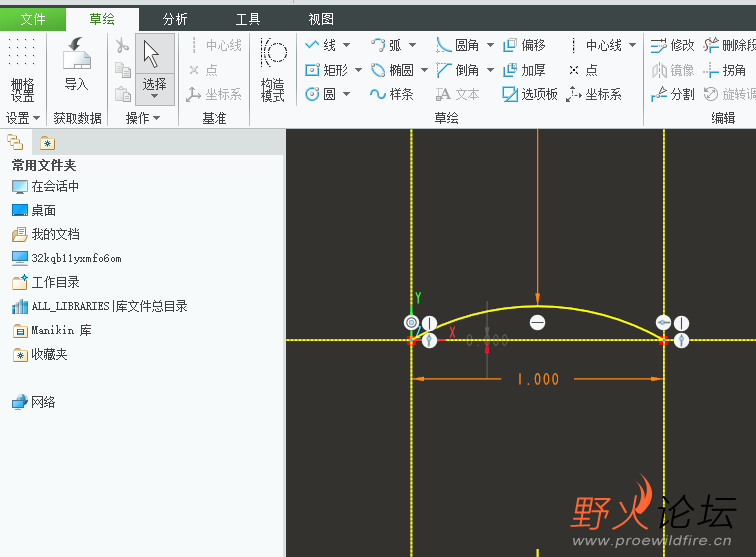Viewport: 756px width, 557px height.
Task: Expand the Operations (操作) group menu
Action: tap(143, 118)
